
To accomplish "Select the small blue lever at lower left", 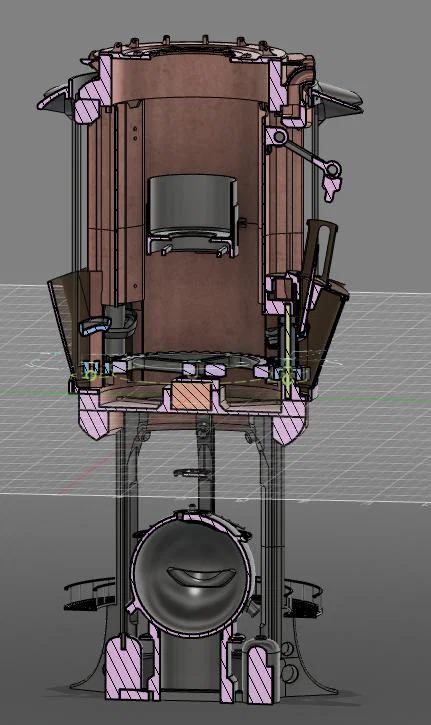I will (x=96, y=326).
